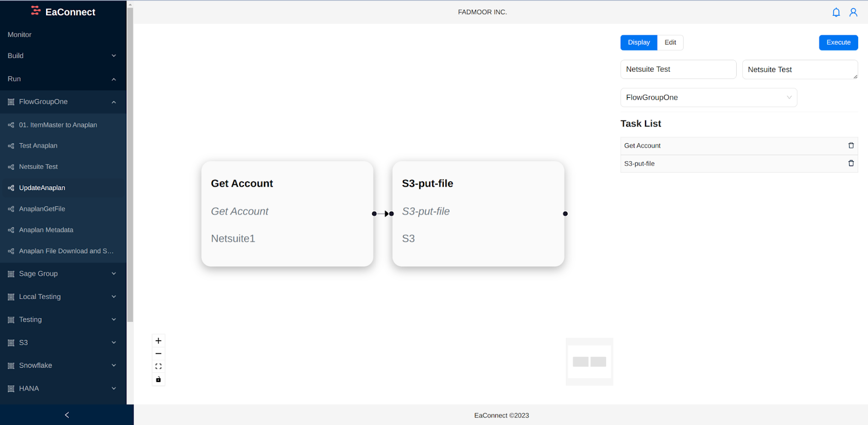The height and width of the screenshot is (425, 868).
Task: Click the Get Account node output handle
Action: (x=374, y=214)
